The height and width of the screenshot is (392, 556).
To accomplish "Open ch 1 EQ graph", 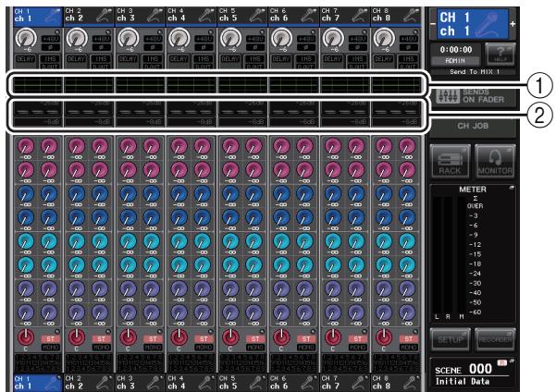I will [x=38, y=85].
